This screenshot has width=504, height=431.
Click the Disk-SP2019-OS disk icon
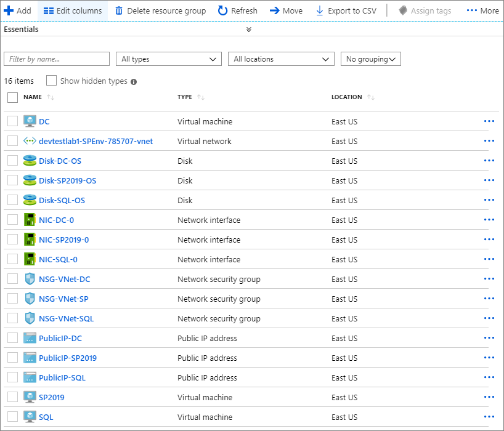tap(30, 180)
